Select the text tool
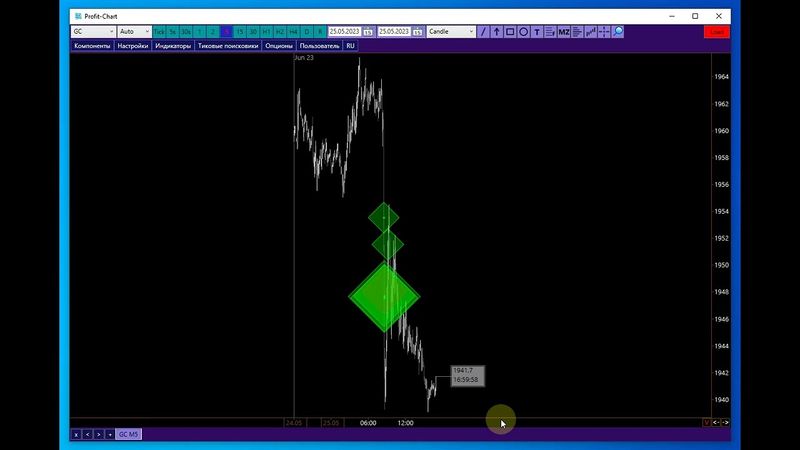800x450 pixels. tap(537, 32)
